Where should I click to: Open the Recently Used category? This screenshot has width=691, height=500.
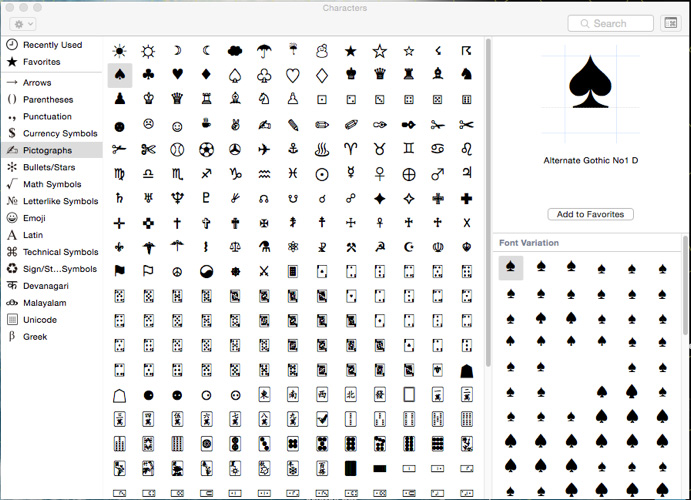52,45
